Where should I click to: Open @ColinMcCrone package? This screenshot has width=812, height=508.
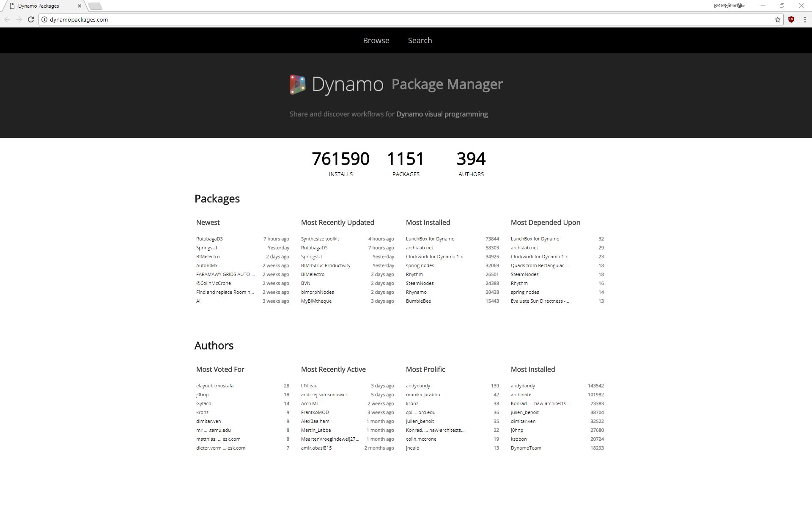click(214, 283)
